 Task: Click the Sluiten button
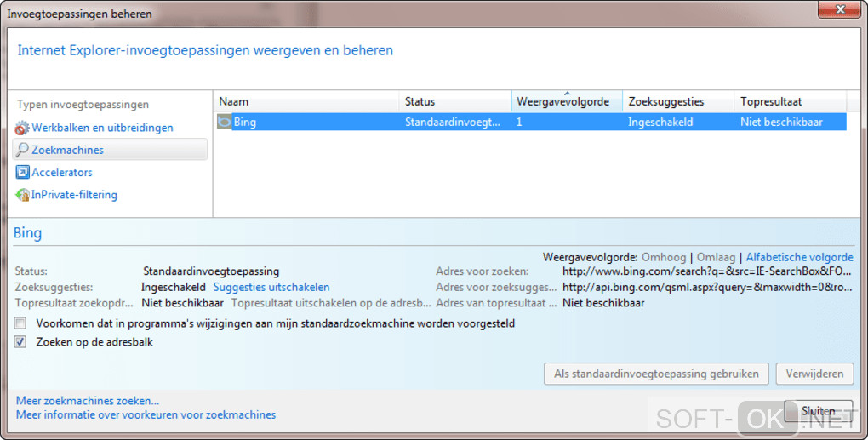coord(818,411)
